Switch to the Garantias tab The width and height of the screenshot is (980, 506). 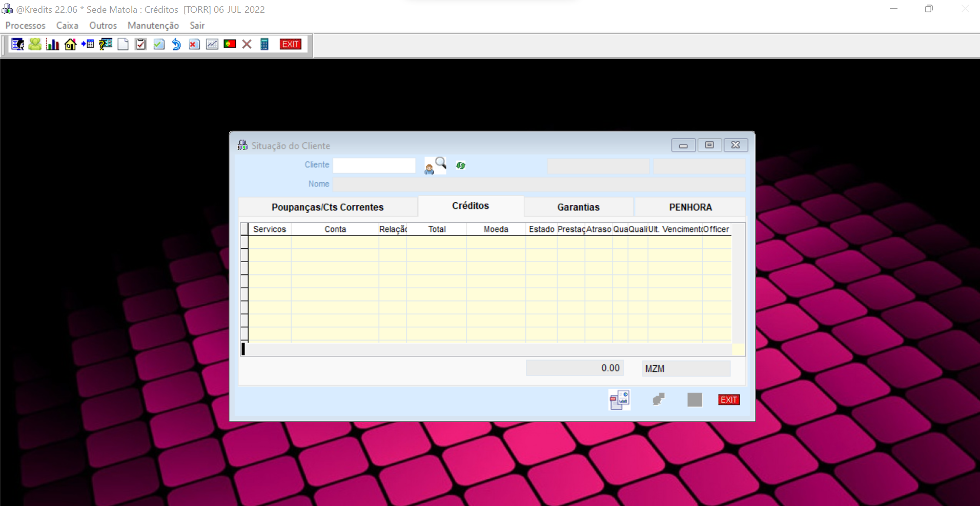click(x=578, y=207)
